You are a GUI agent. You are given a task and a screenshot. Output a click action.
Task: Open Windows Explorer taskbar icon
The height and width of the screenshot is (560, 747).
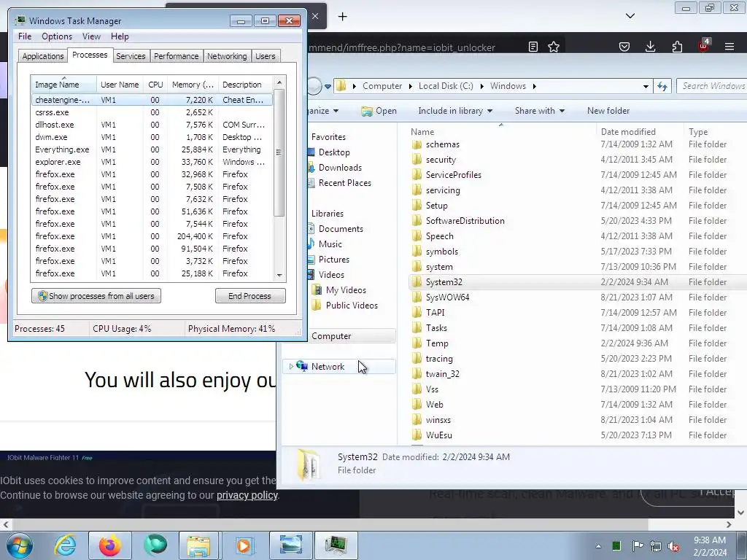coord(198,545)
